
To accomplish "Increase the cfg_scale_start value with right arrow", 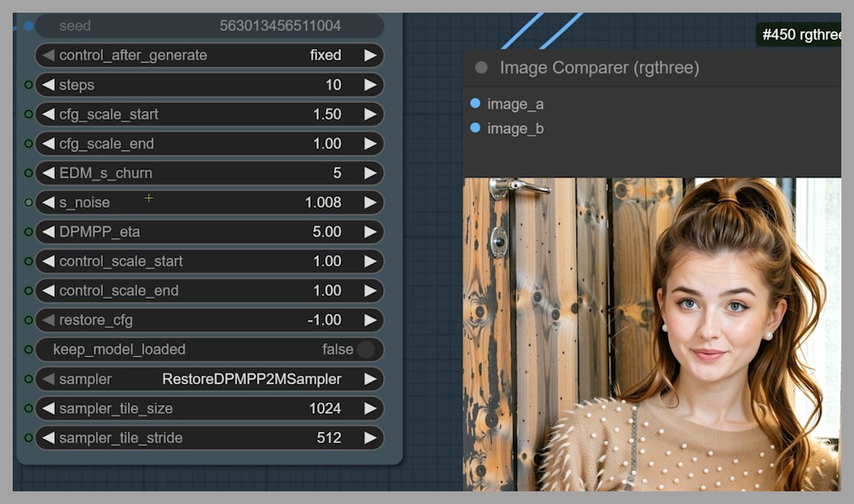I will click(x=370, y=114).
